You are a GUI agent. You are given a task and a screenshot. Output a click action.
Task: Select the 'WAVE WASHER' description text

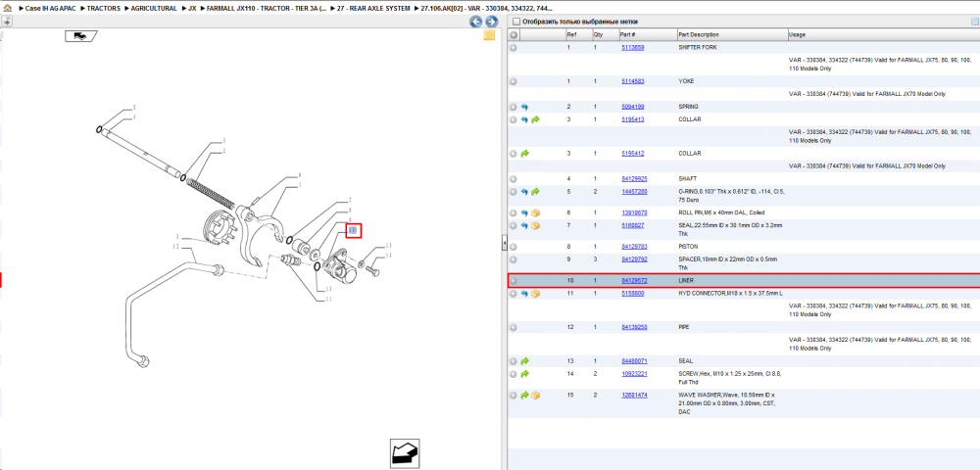pyautogui.click(x=727, y=403)
